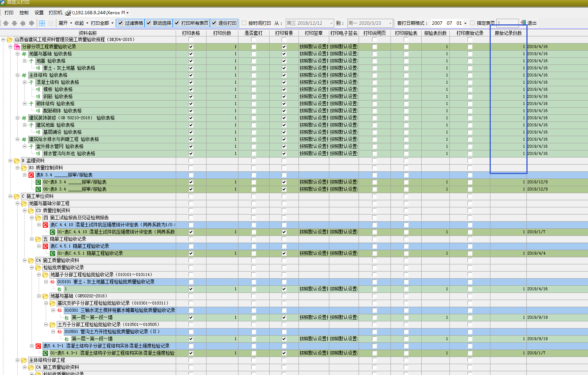
Task: Click the 打印签章 column header
Action: click(x=314, y=33)
